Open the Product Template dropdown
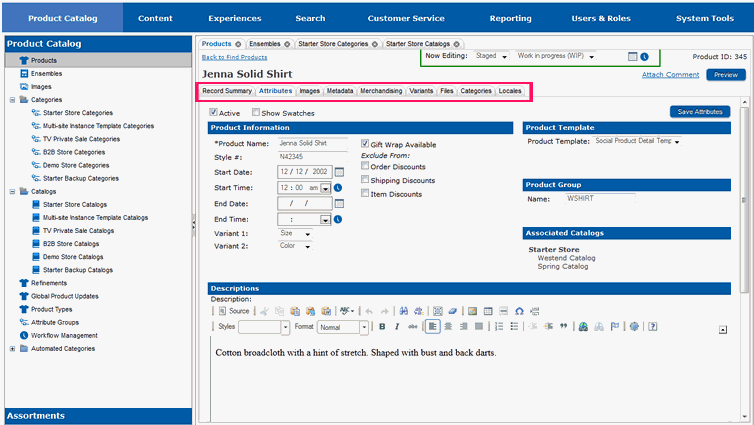Screen dimensions: 754x425 [x=677, y=142]
